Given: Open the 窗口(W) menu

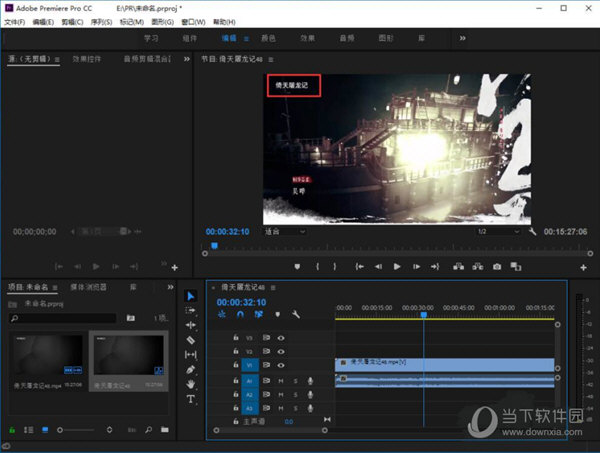Looking at the screenshot, I should click(x=193, y=22).
